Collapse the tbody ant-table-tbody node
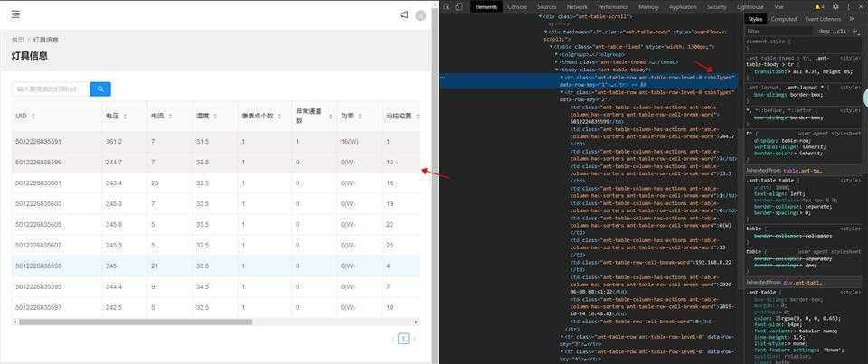Image resolution: width=868 pixels, height=364 pixels. click(557, 70)
